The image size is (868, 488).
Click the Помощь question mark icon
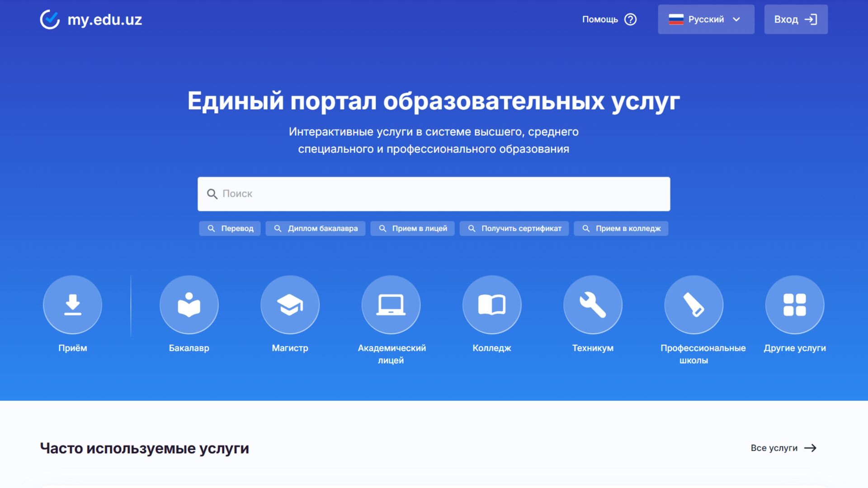click(x=630, y=19)
